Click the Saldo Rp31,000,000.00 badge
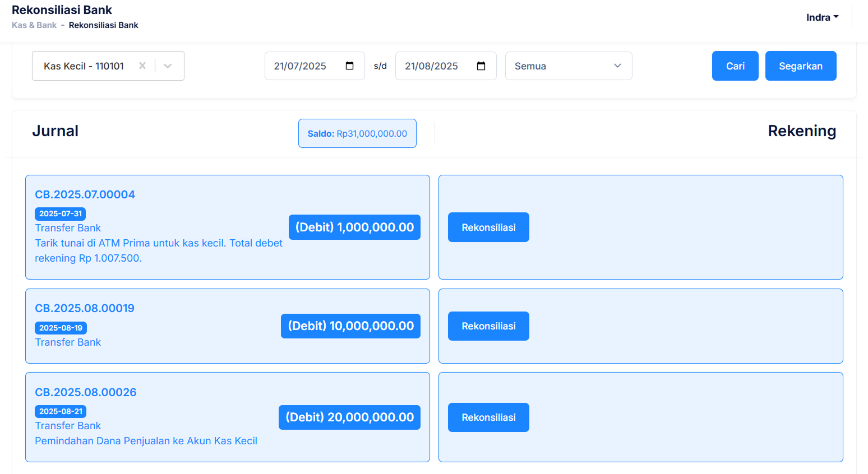The image size is (868, 474). (357, 133)
